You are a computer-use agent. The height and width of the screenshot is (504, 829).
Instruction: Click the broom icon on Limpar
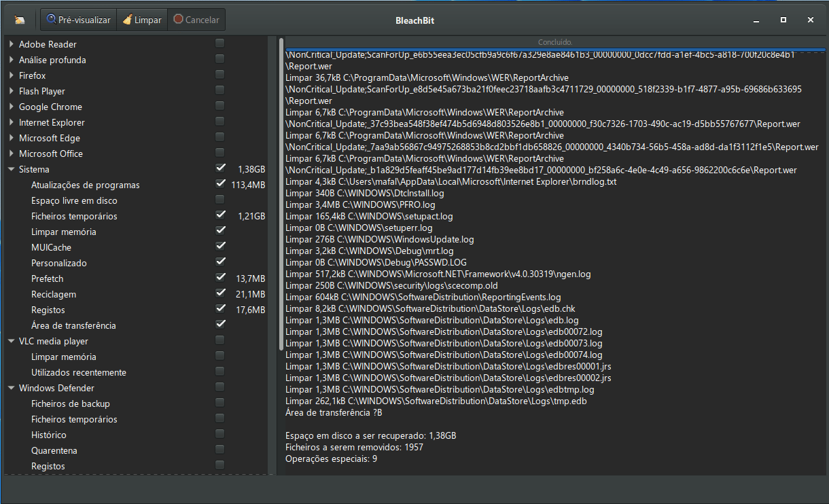[x=127, y=20]
